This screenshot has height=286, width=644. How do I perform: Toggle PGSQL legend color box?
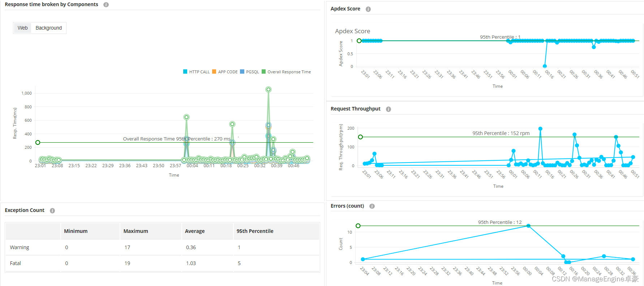pyautogui.click(x=242, y=72)
